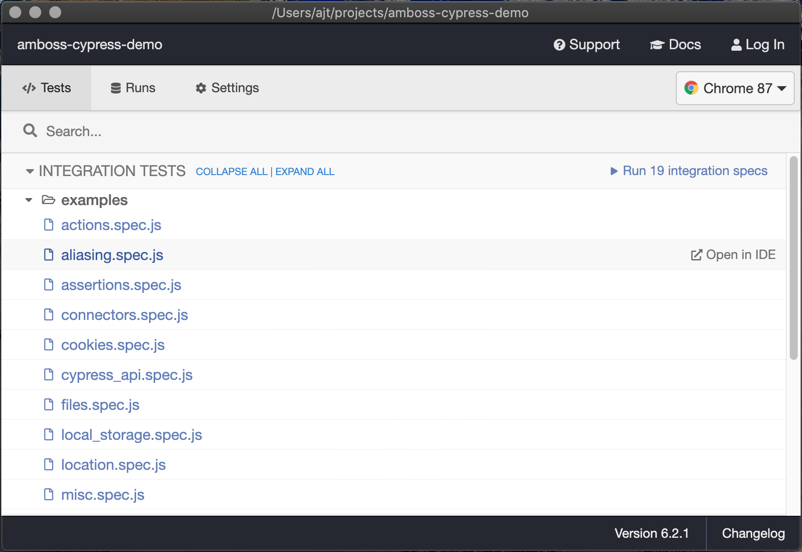This screenshot has height=552, width=802.
Task: Click COLLAPSE ALL link
Action: coord(231,172)
